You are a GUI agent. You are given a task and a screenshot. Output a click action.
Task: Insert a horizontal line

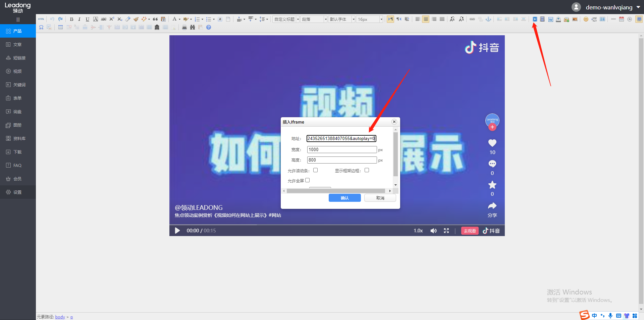(613, 19)
